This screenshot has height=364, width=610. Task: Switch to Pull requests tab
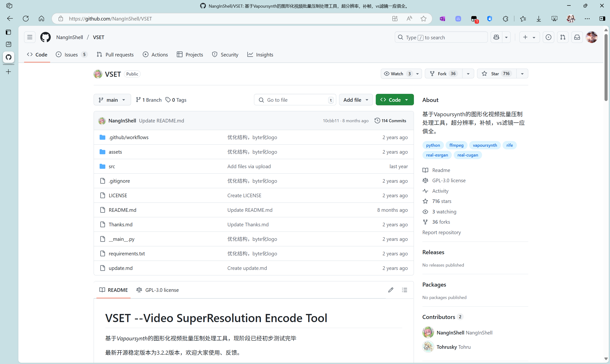[x=115, y=55]
